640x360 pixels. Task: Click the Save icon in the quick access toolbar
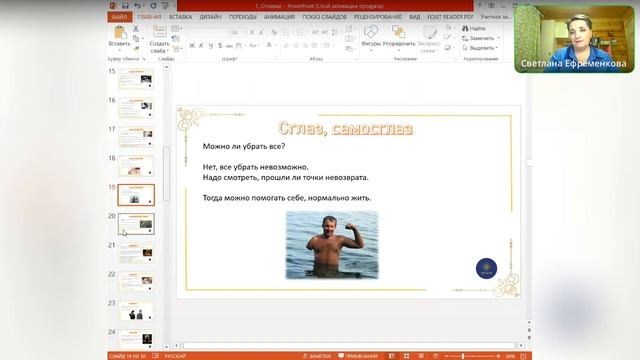[125, 6]
